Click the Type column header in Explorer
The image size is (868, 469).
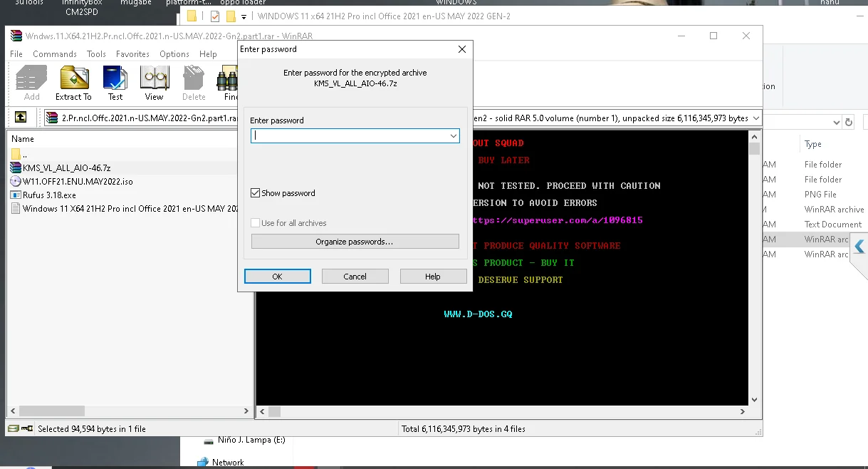click(812, 144)
